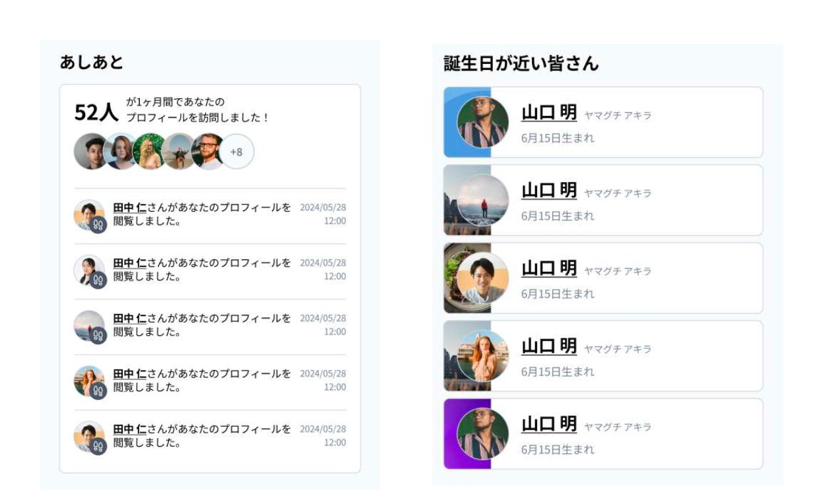Screen dimensions: 813x504
Task: Click the glasses man's avatar on the purple card
Action: click(x=483, y=433)
